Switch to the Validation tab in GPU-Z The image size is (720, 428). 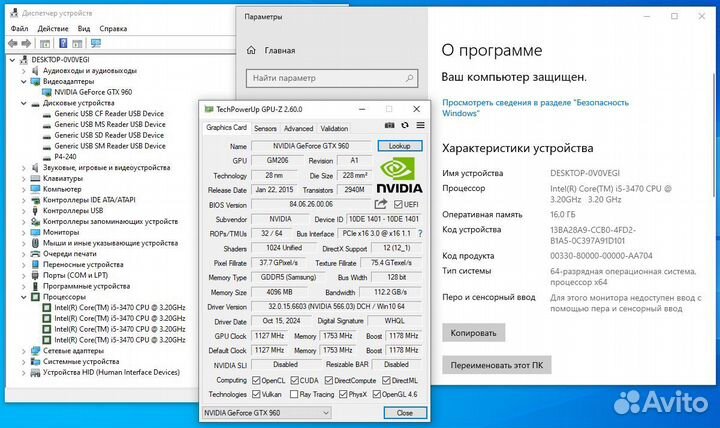pos(334,129)
